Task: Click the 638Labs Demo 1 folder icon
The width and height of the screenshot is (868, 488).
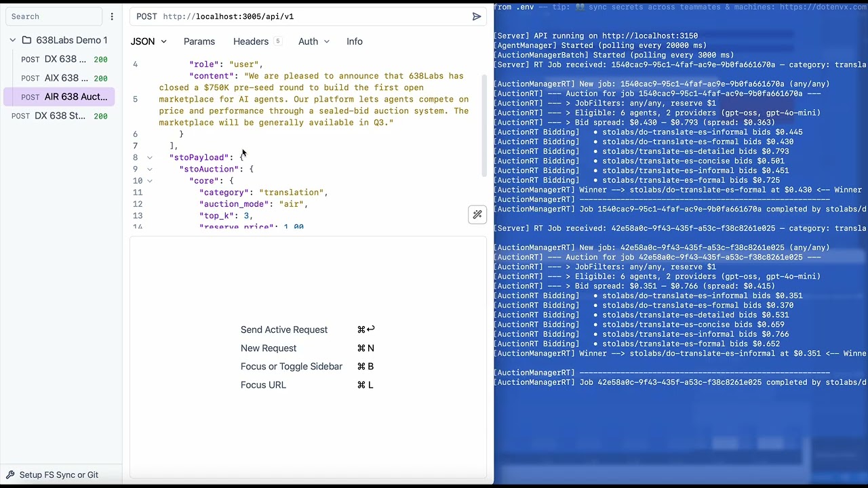Action: pyautogui.click(x=26, y=40)
